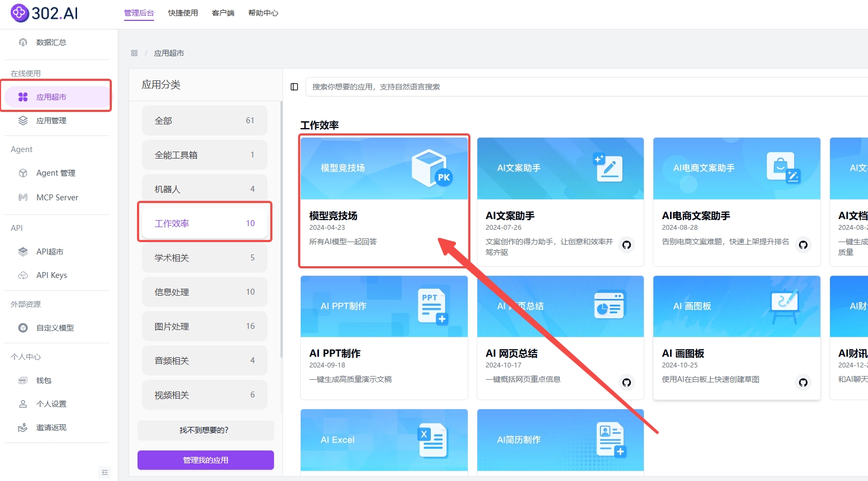The width and height of the screenshot is (868, 481).
Task: Select the 全能工具箱 category
Action: [204, 155]
